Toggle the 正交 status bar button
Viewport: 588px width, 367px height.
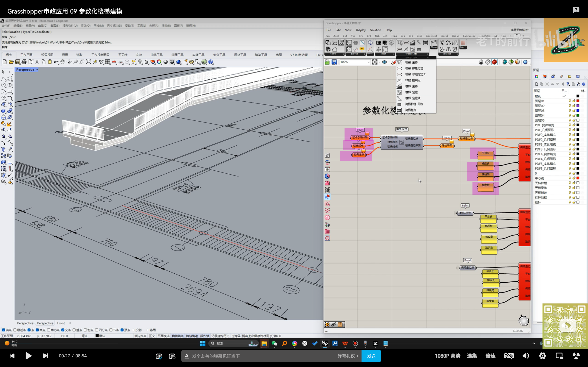tap(152, 336)
